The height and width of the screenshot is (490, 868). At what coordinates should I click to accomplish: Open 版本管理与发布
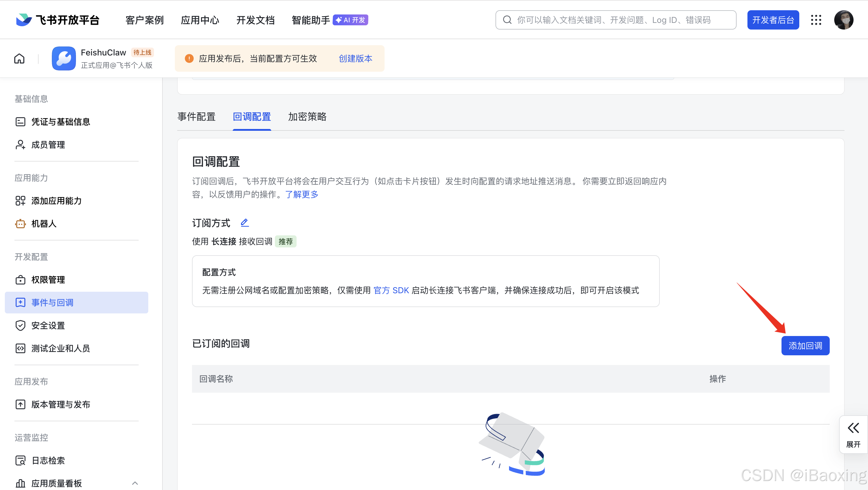(x=61, y=404)
